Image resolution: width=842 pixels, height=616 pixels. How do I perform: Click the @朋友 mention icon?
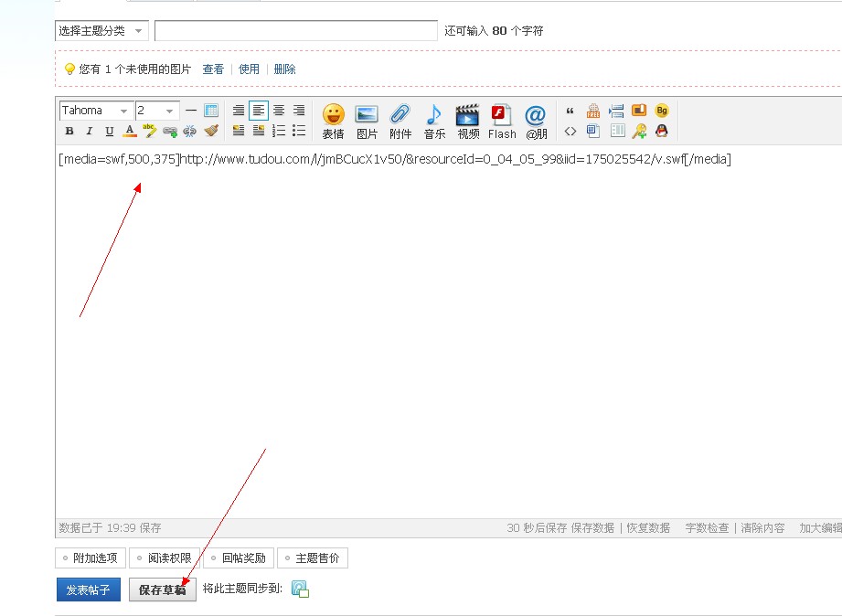[x=536, y=120]
